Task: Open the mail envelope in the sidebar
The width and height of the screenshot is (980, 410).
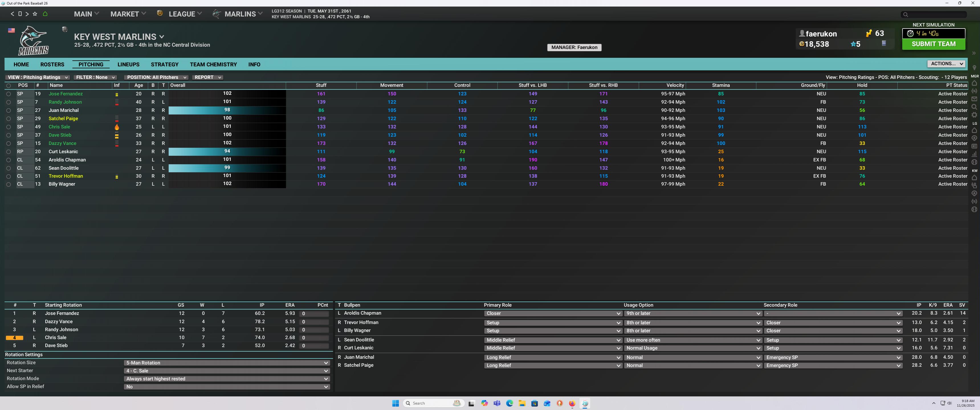Action: tap(974, 99)
